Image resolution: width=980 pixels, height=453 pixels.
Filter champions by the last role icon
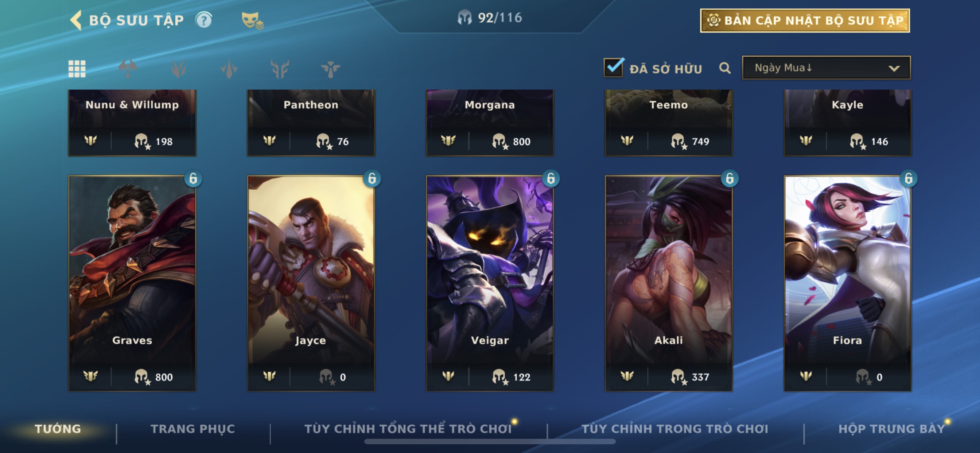[x=330, y=69]
